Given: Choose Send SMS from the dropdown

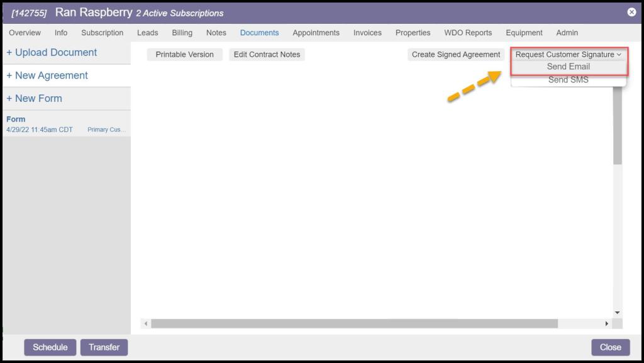Looking at the screenshot, I should pos(568,80).
